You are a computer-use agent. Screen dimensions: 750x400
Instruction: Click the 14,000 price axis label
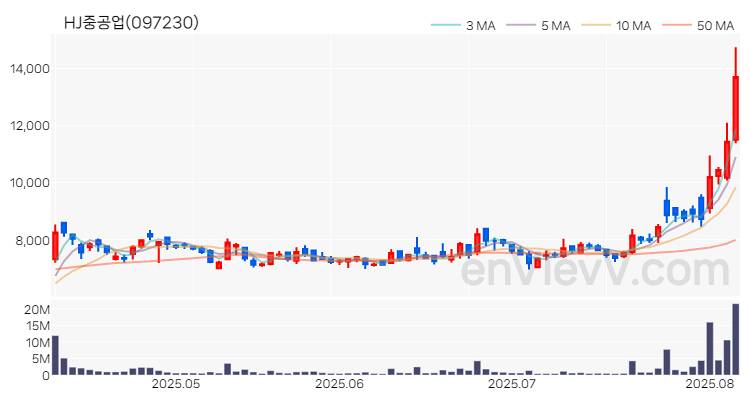tap(30, 69)
